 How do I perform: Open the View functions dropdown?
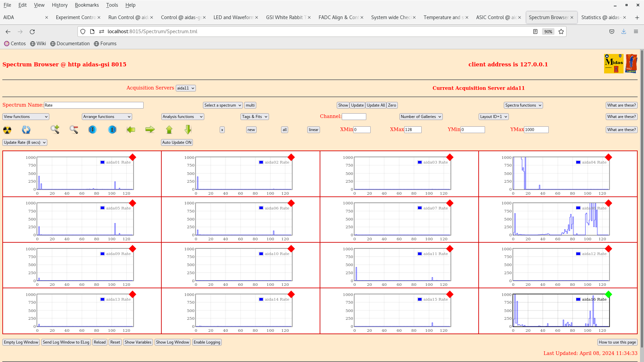coord(25,116)
